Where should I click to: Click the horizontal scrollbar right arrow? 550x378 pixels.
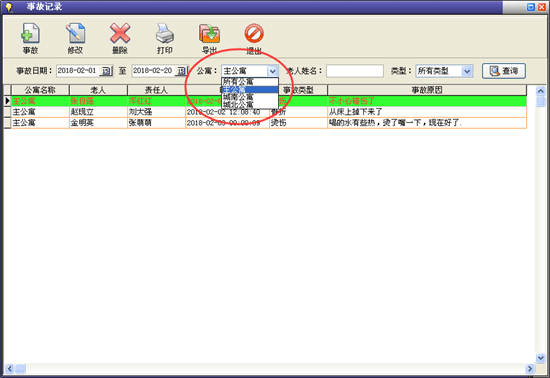coord(530,369)
